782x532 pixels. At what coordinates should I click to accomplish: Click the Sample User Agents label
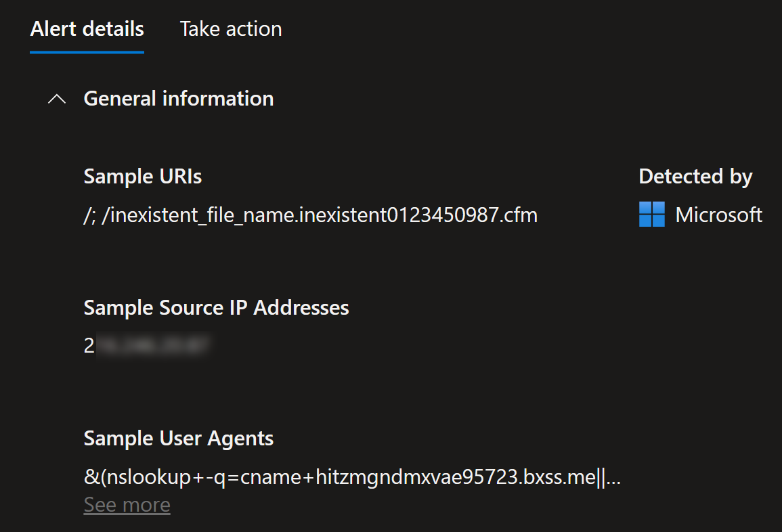point(179,439)
